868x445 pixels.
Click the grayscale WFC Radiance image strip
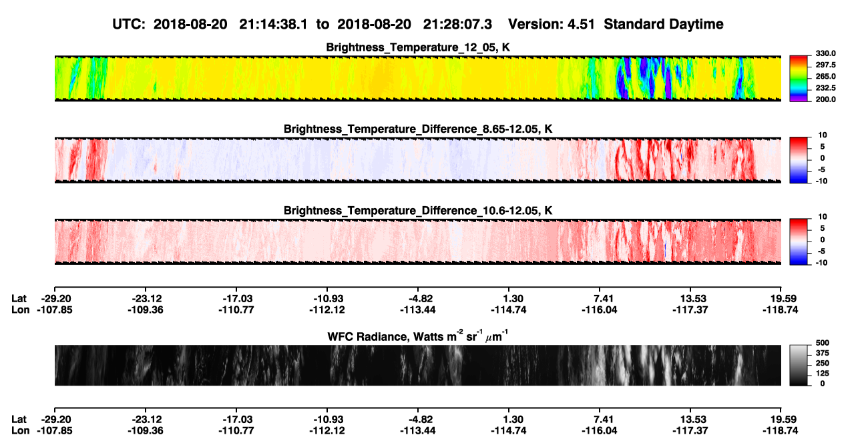pyautogui.click(x=417, y=365)
